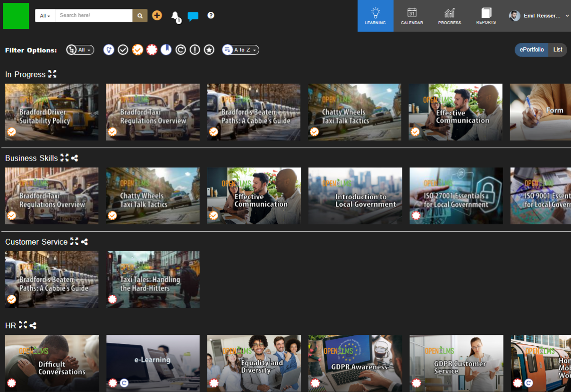Image resolution: width=571 pixels, height=392 pixels.
Task: Expand the In Progress section to full view
Action: (x=52, y=74)
